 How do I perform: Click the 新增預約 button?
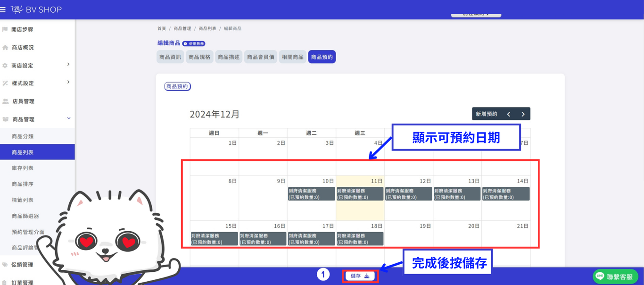486,114
